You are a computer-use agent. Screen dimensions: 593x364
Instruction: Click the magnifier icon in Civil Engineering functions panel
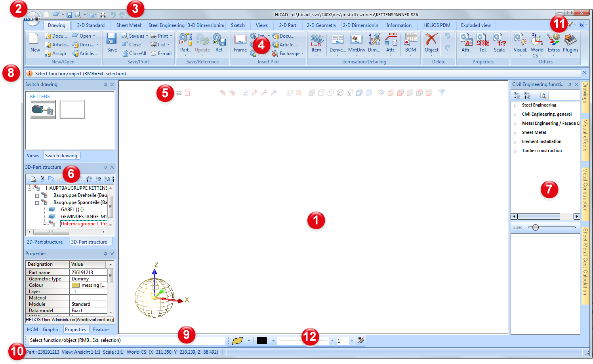(543, 95)
